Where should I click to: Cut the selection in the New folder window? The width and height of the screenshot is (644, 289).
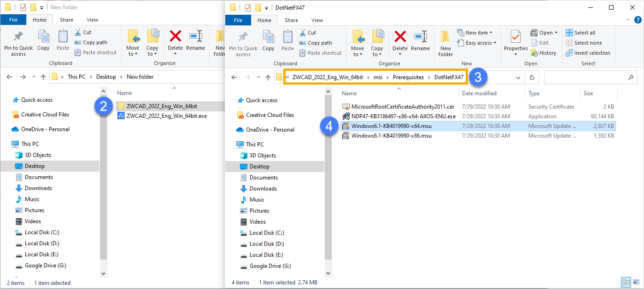(x=83, y=32)
